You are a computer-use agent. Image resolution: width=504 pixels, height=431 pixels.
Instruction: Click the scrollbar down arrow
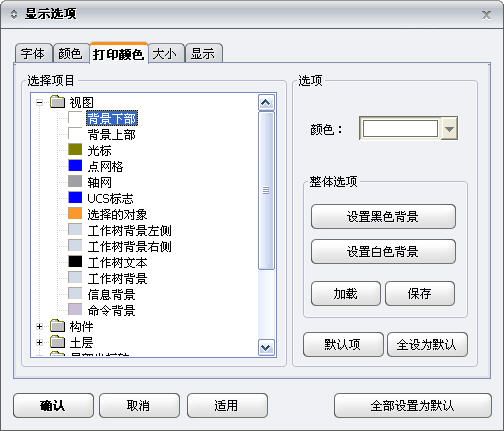point(266,348)
